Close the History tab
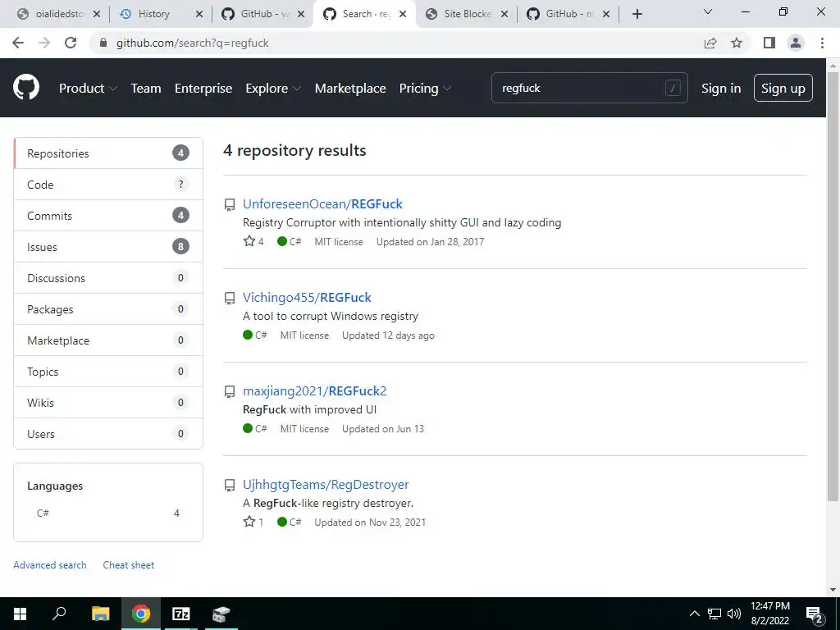The height and width of the screenshot is (630, 840). tap(199, 14)
